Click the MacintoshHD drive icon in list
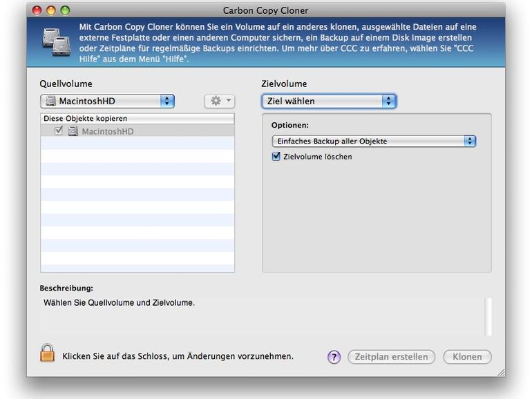Image resolution: width=532 pixels, height=399 pixels. click(73, 131)
